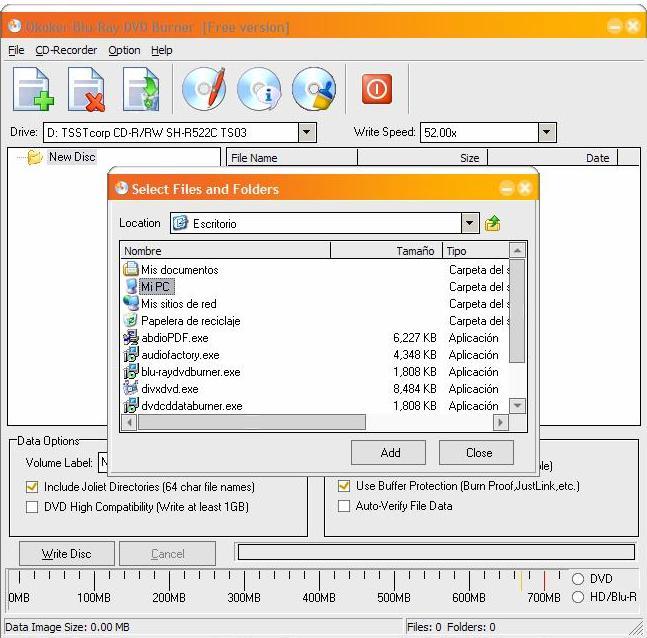Click the file list vertical scrollbar
Image resolution: width=647 pixels, height=638 pixels.
pos(517,320)
